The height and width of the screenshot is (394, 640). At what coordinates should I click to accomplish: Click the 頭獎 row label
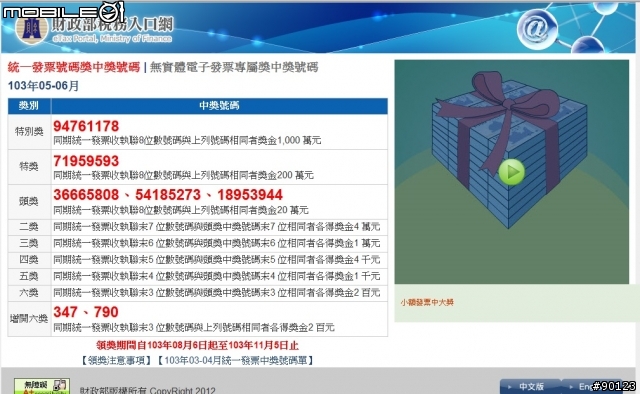pos(29,201)
